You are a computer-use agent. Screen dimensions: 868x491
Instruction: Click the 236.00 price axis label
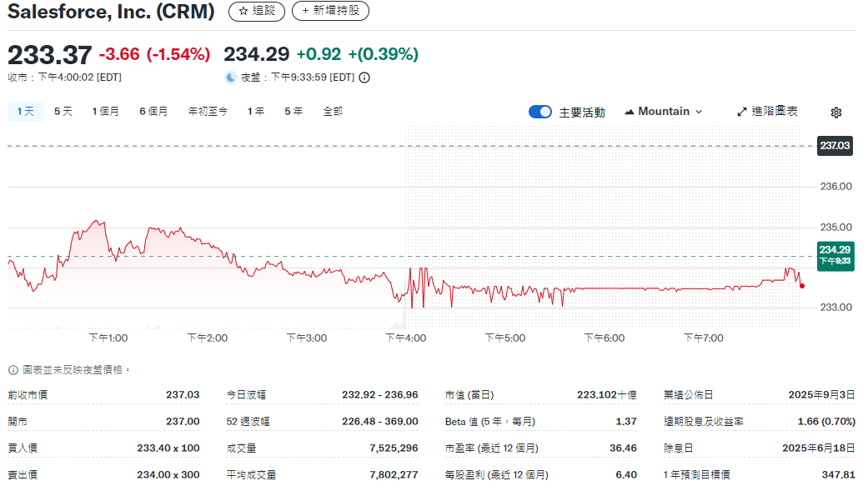pos(835,187)
